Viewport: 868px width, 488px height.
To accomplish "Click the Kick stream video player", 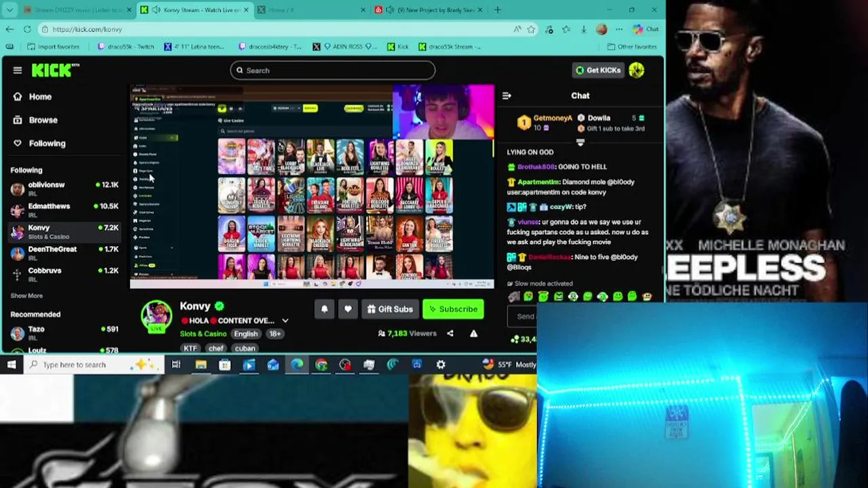I will pyautogui.click(x=312, y=186).
